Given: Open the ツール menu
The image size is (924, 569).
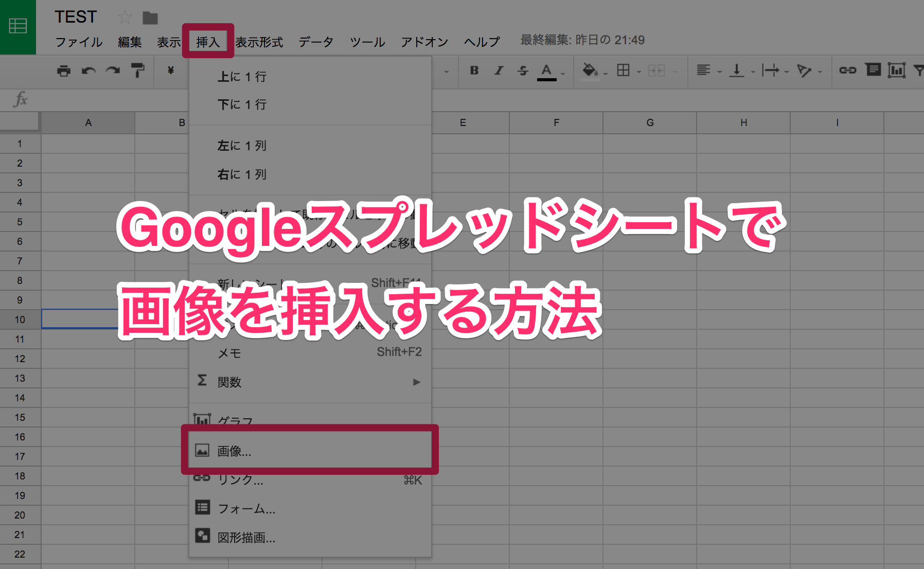Looking at the screenshot, I should point(367,42).
